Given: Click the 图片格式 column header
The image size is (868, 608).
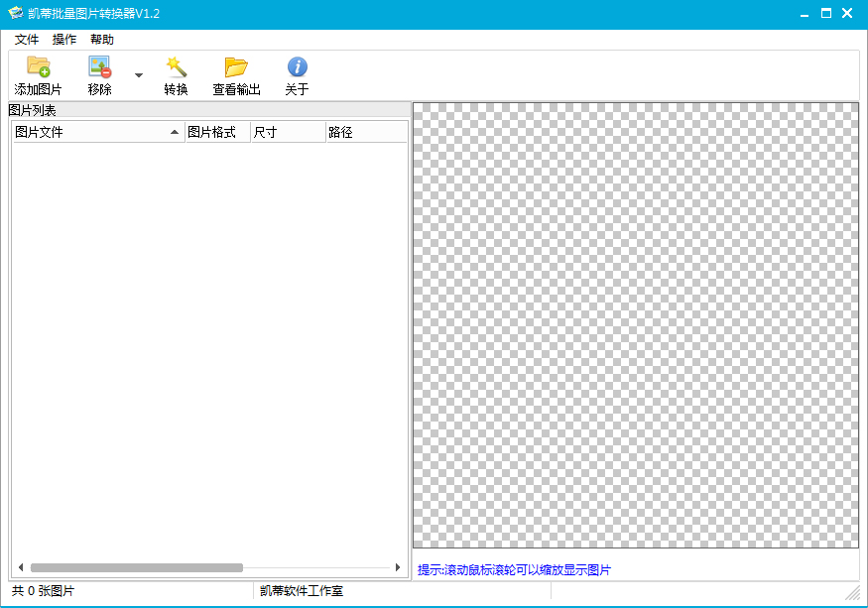Looking at the screenshot, I should pos(218,132).
